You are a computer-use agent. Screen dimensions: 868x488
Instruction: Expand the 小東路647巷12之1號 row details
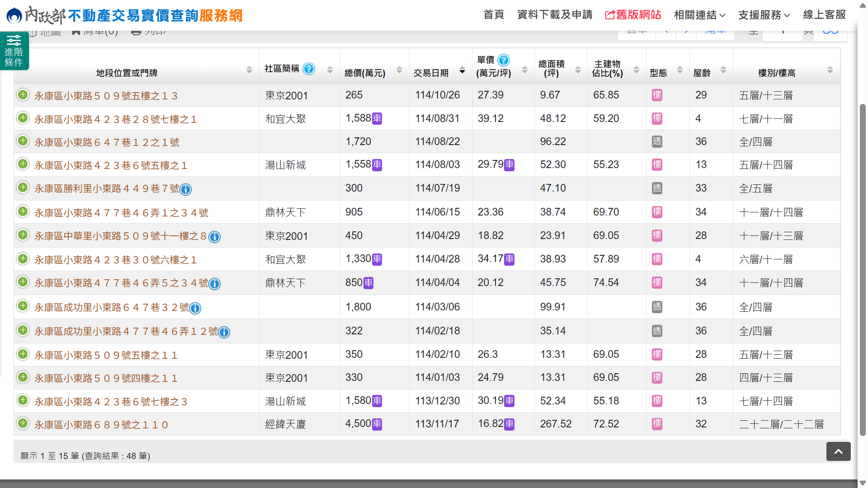pos(23,141)
